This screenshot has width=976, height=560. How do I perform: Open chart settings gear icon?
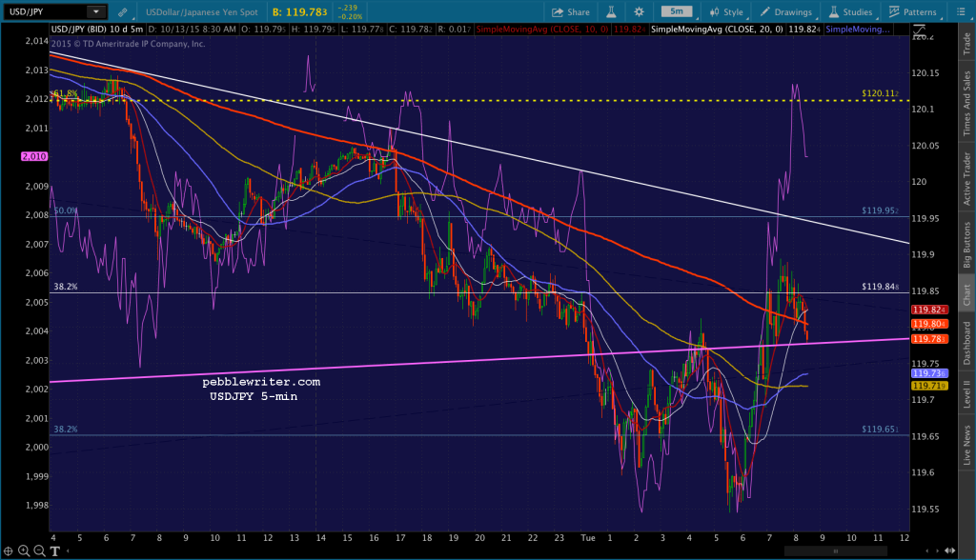[x=639, y=11]
